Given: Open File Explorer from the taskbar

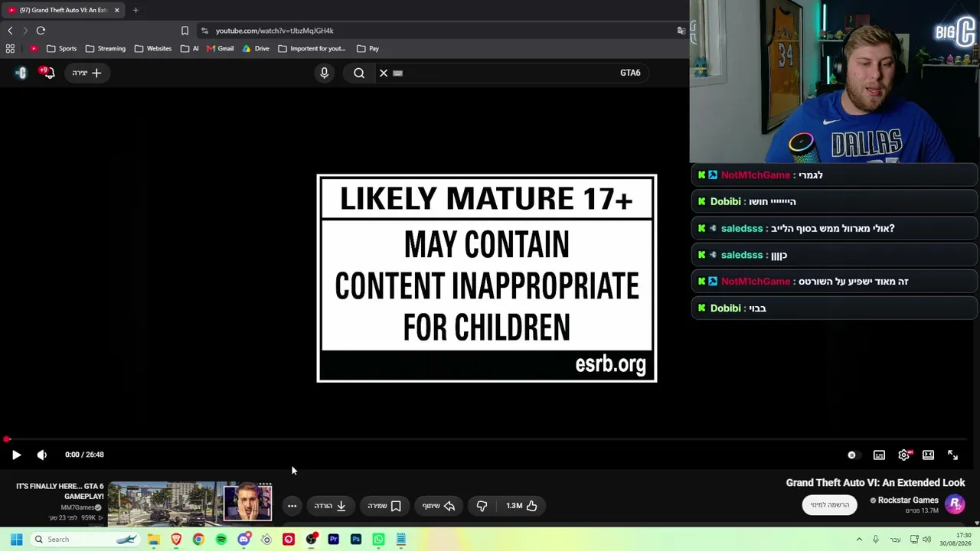Looking at the screenshot, I should [154, 540].
